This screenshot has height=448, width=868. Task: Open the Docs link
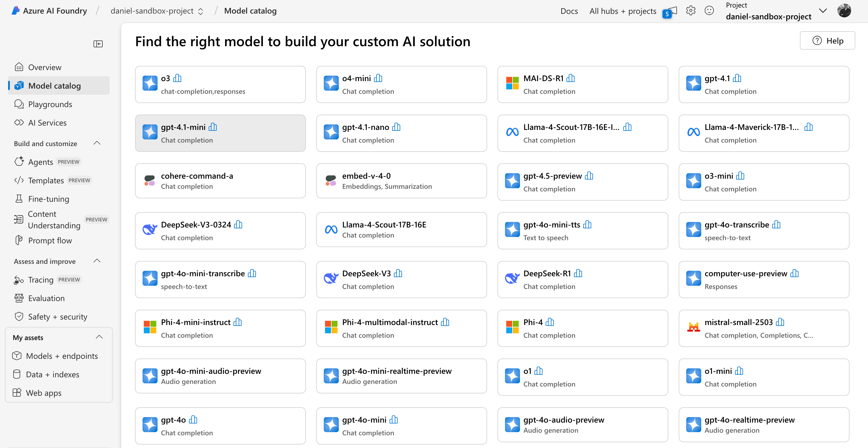569,11
